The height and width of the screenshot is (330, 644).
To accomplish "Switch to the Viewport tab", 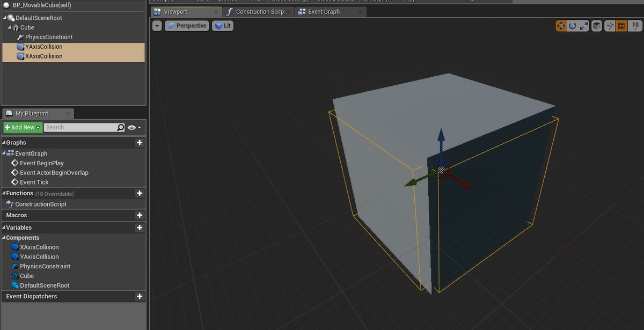I will pos(175,12).
